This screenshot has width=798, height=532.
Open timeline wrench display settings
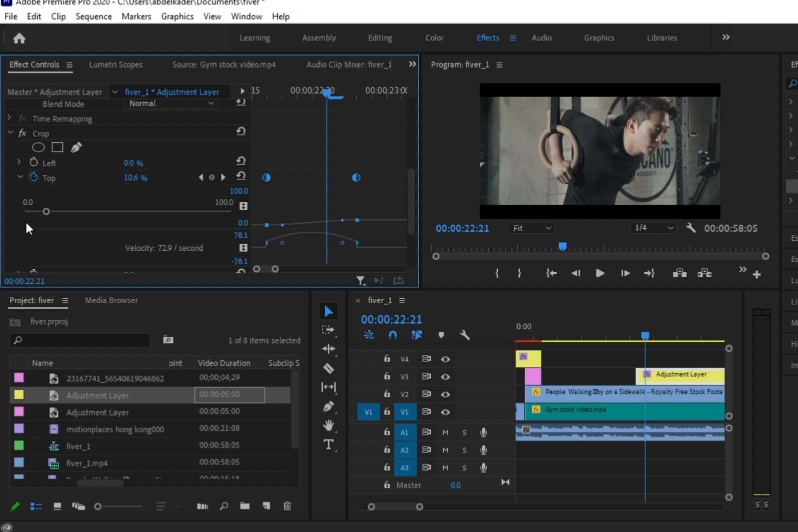(464, 335)
